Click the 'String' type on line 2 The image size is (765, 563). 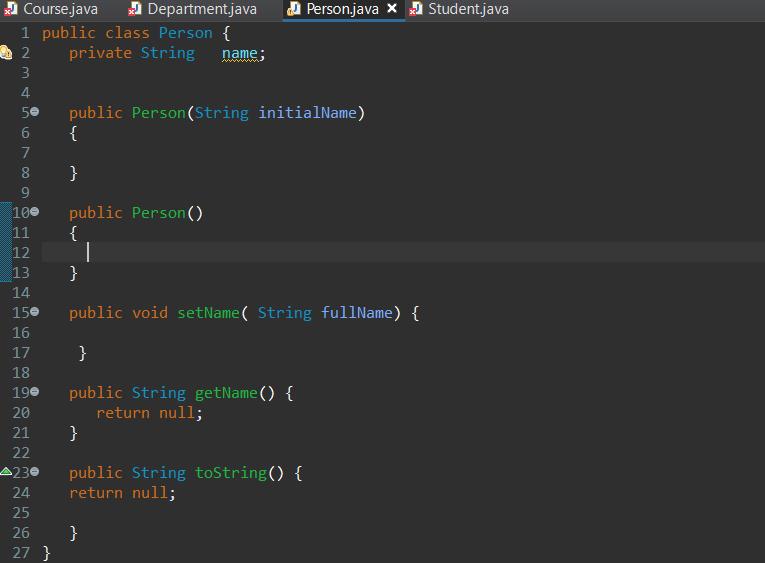168,53
